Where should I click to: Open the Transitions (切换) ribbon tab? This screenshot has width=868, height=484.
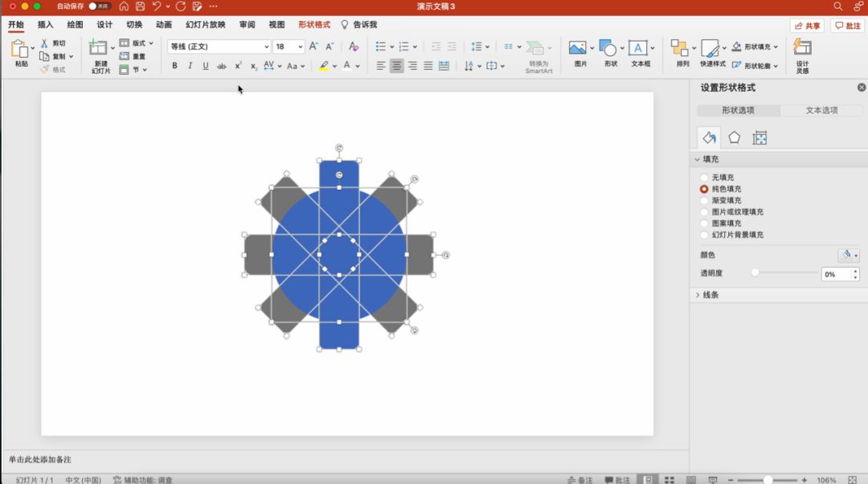tap(134, 24)
